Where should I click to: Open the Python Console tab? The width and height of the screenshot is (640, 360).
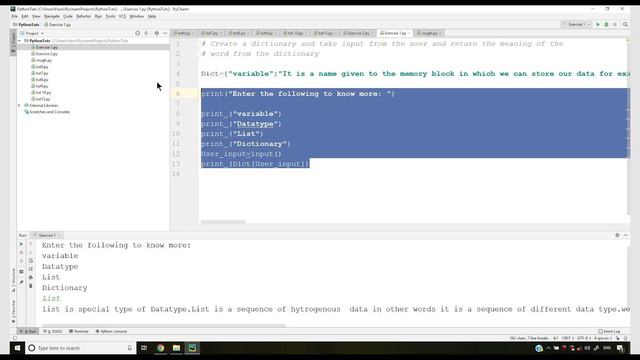(111, 331)
